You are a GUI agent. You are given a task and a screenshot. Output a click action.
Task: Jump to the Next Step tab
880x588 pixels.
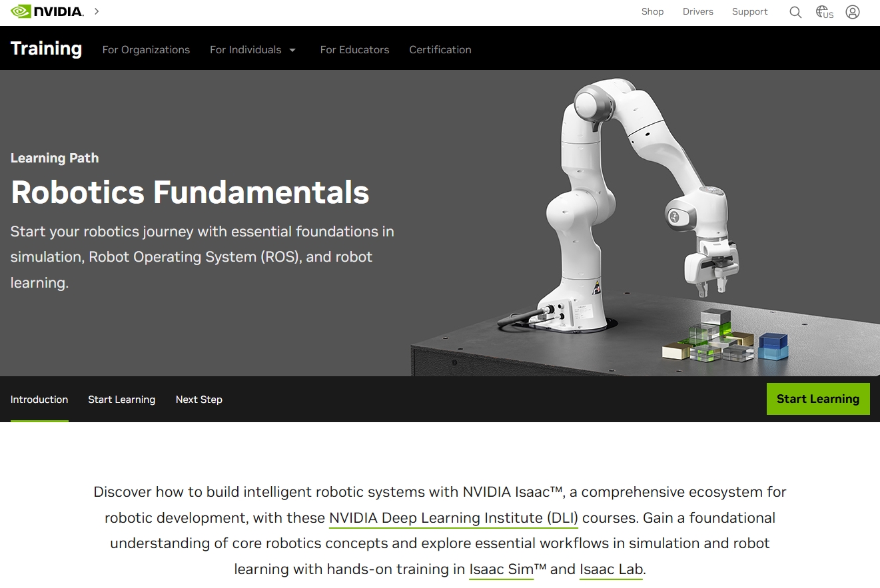(199, 400)
